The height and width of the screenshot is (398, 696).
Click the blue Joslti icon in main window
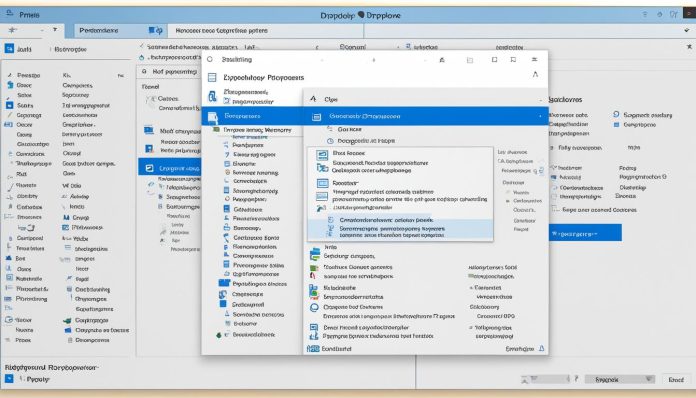click(x=9, y=48)
